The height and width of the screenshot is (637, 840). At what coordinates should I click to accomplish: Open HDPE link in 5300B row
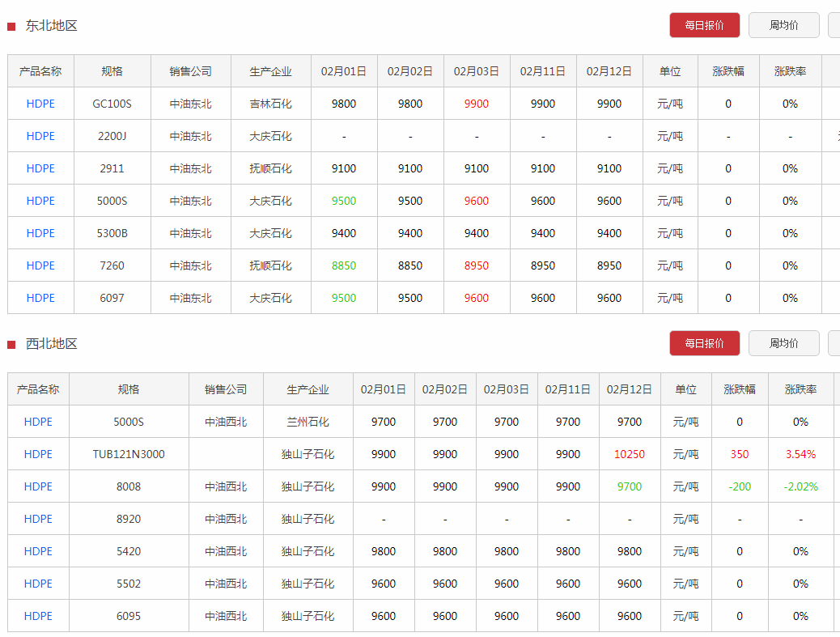pyautogui.click(x=40, y=234)
